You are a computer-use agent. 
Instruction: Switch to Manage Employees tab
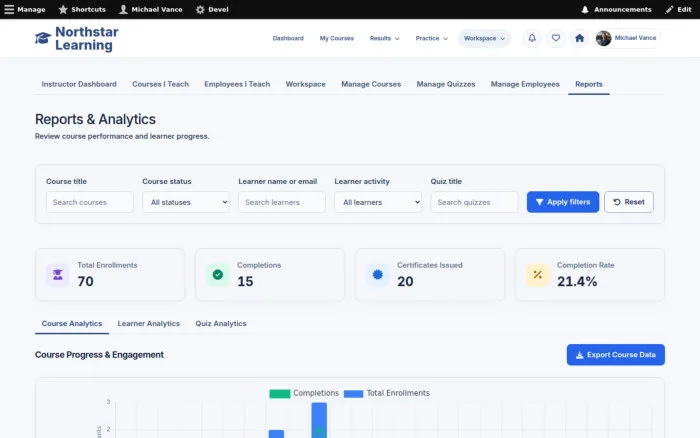pyautogui.click(x=525, y=84)
